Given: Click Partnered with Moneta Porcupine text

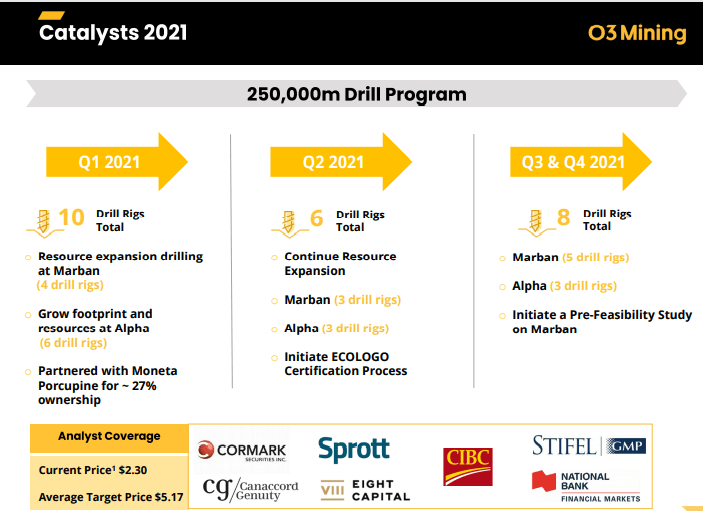Looking at the screenshot, I should 108,385.
